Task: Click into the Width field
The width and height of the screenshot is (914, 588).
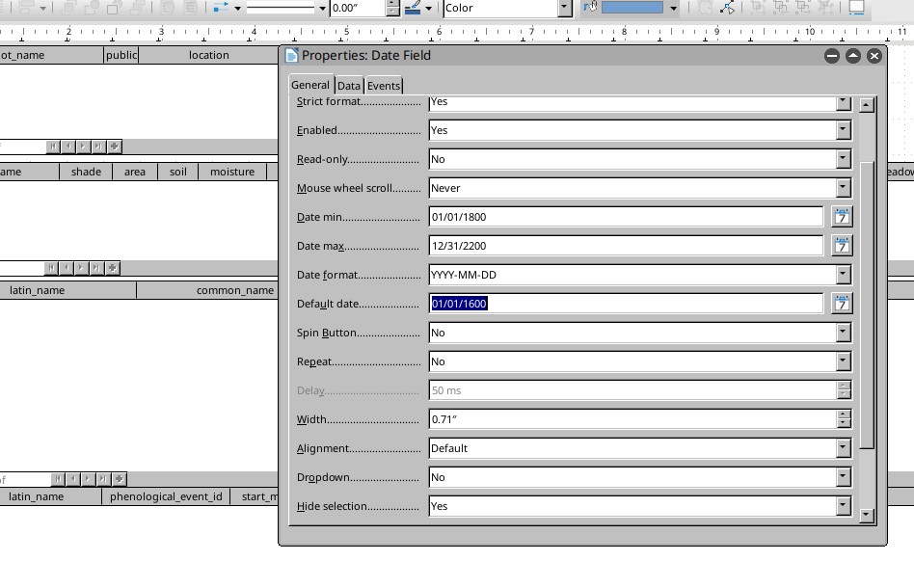Action: [633, 419]
